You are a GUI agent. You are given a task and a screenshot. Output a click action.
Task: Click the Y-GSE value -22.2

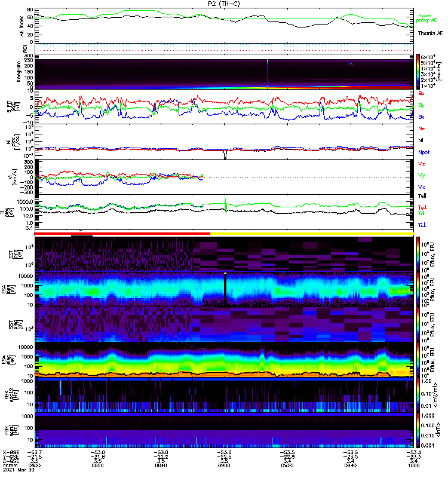(161, 456)
